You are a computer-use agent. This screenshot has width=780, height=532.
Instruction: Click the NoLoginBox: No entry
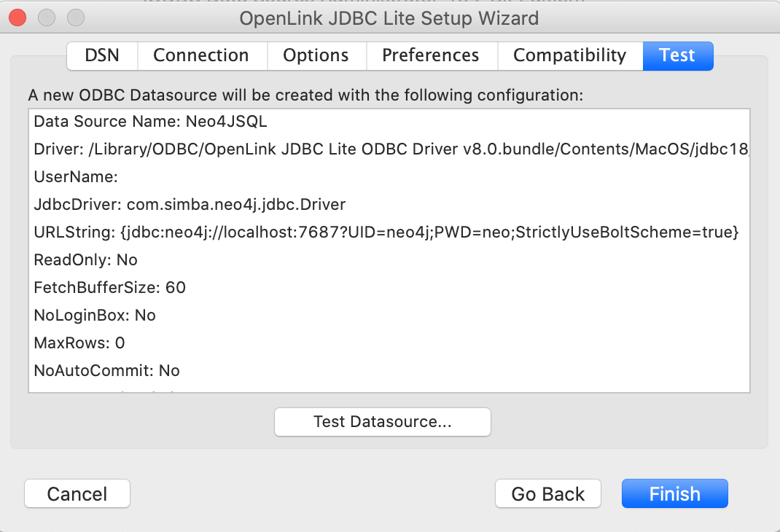[x=95, y=316]
